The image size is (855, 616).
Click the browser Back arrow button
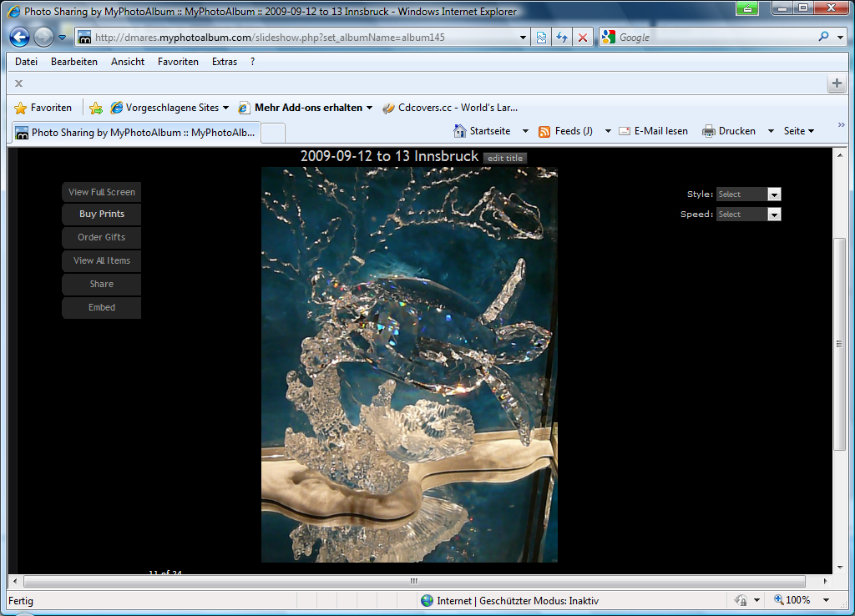tap(20, 38)
